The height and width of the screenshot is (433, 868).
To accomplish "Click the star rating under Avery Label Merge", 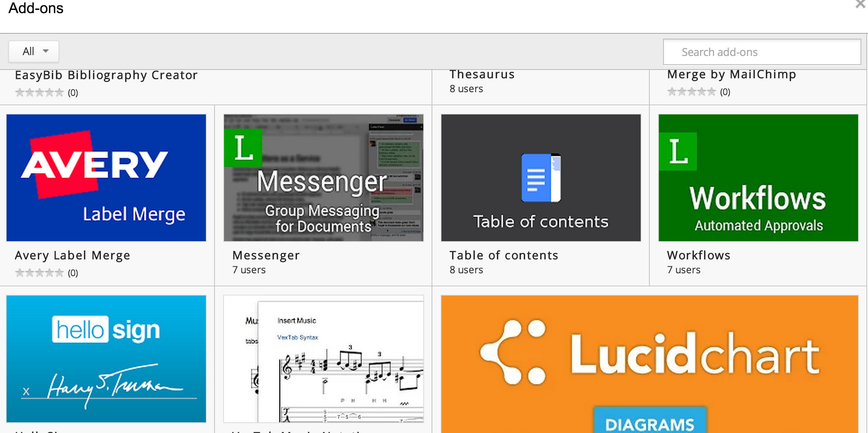I will (x=40, y=272).
